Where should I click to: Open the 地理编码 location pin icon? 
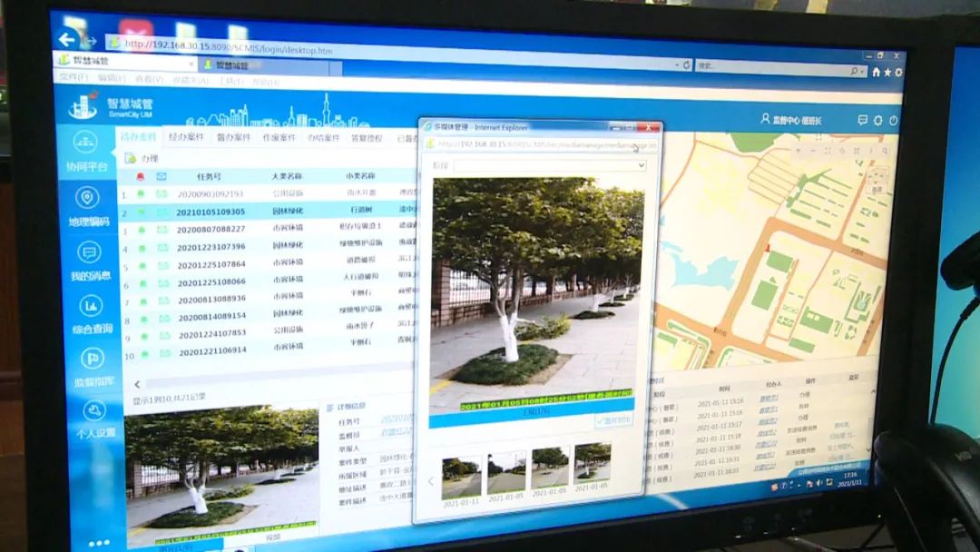pos(87,198)
